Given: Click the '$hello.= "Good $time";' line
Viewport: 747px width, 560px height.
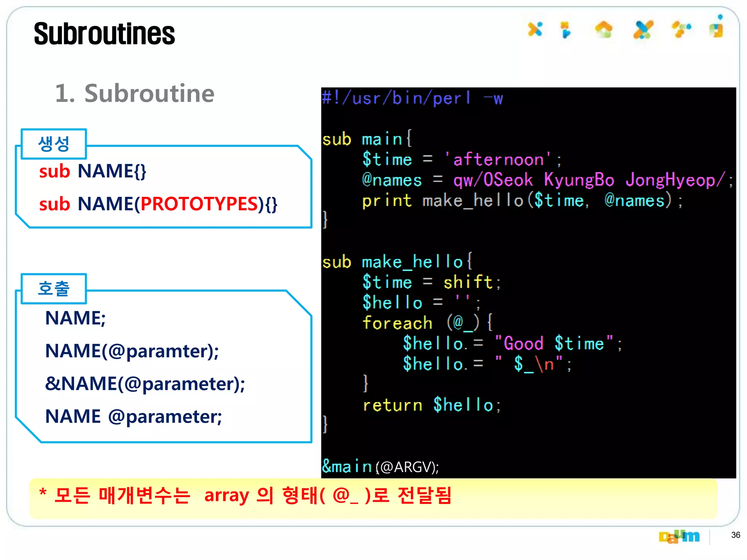Looking at the screenshot, I should [x=512, y=343].
